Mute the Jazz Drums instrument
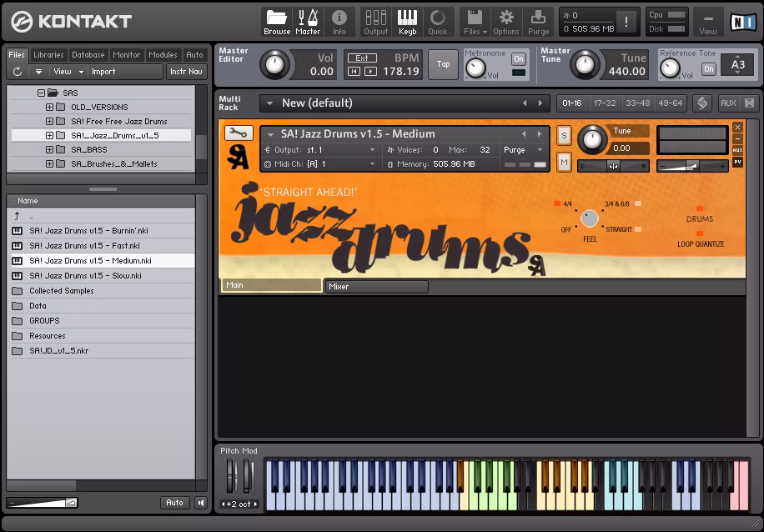 coord(564,162)
